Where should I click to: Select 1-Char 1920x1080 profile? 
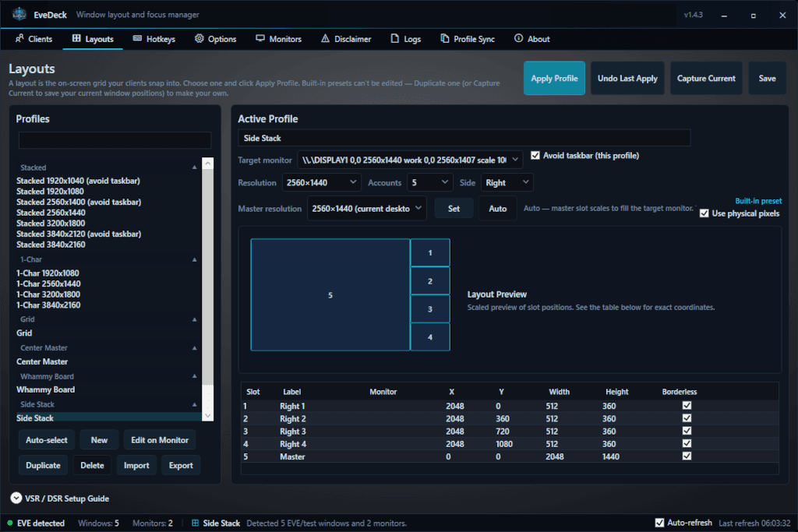48,273
